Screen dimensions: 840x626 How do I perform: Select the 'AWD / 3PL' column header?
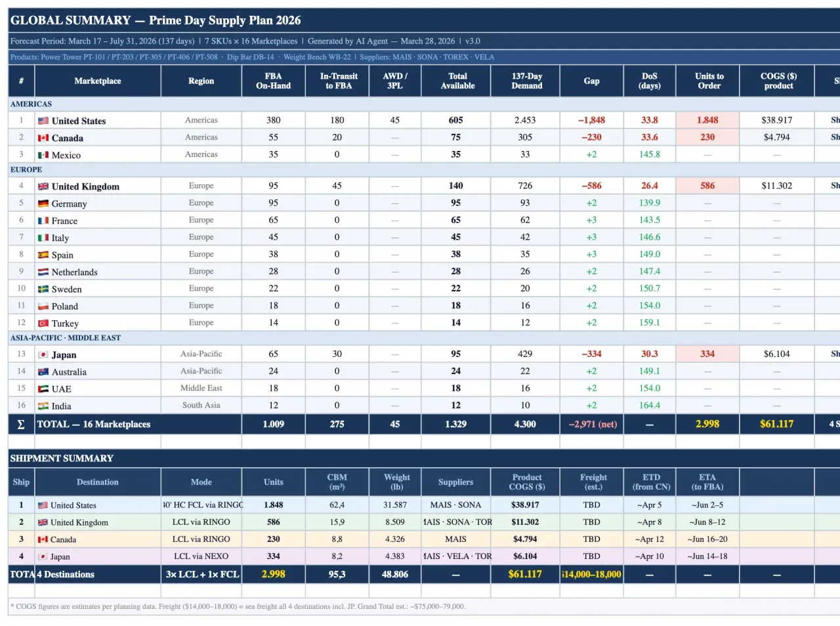[395, 81]
